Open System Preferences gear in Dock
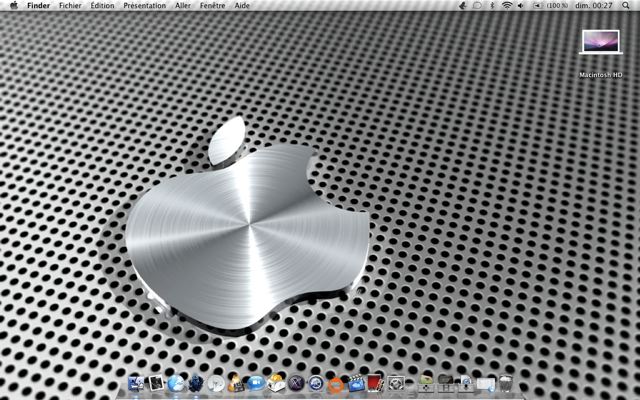The image size is (640, 400). click(x=396, y=384)
